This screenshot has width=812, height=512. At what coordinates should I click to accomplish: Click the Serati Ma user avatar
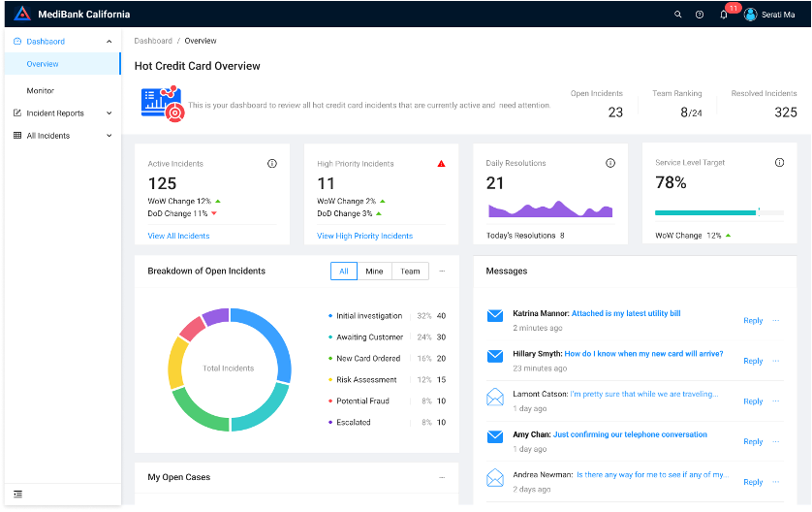click(x=750, y=15)
